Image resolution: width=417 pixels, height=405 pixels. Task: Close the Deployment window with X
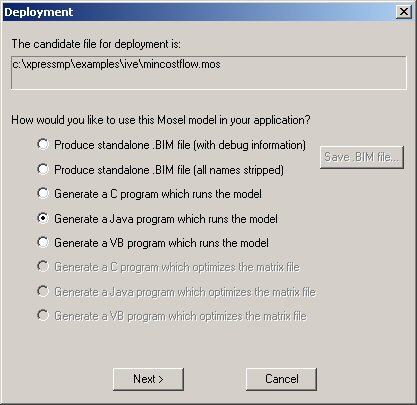pyautogui.click(x=404, y=12)
